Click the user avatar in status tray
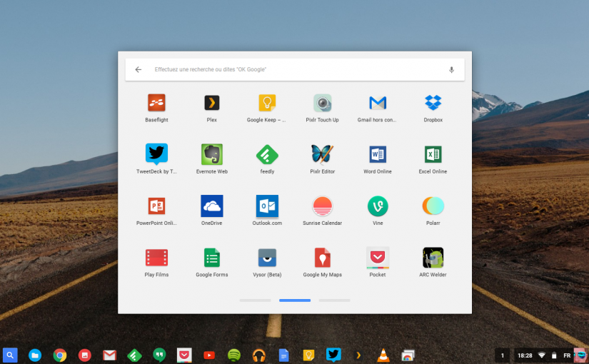This screenshot has height=364, width=589. pyautogui.click(x=580, y=355)
